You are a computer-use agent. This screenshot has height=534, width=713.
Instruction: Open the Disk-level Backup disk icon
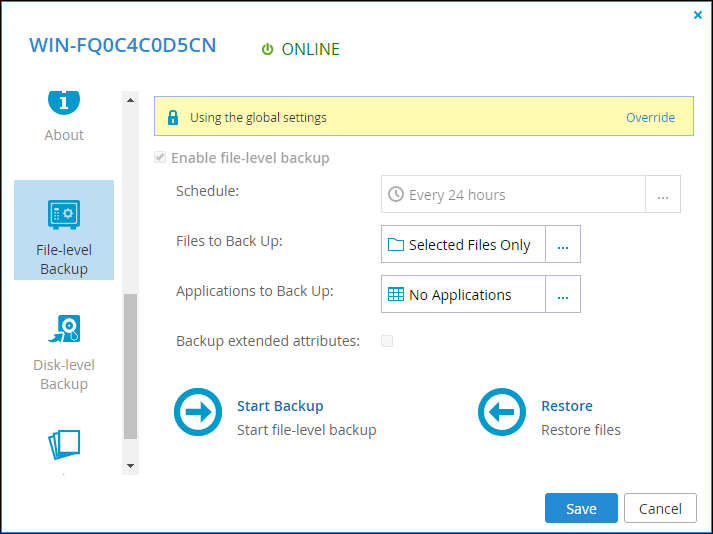[64, 328]
